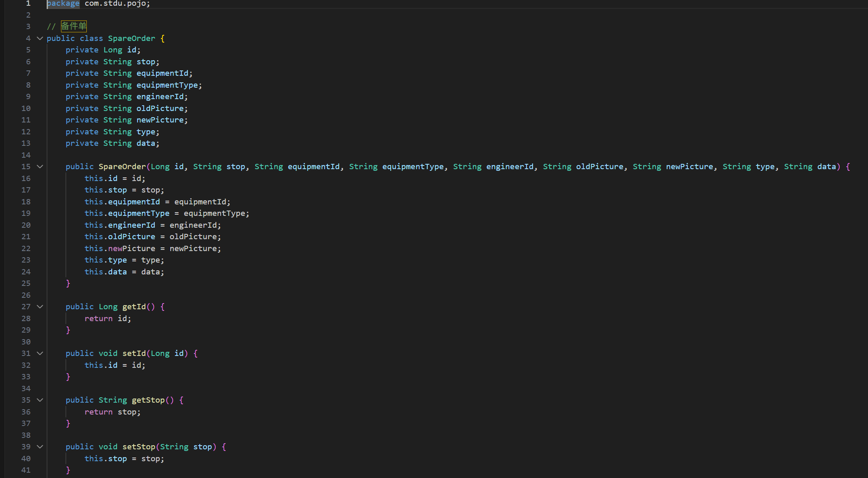Click the equipmentType field declaration
This screenshot has height=478, width=868.
(167, 85)
